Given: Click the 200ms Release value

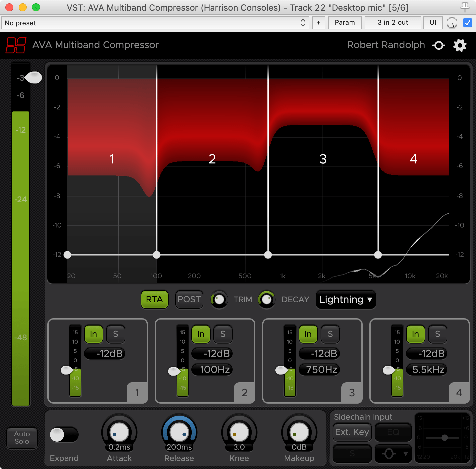Looking at the screenshot, I should point(179,447).
